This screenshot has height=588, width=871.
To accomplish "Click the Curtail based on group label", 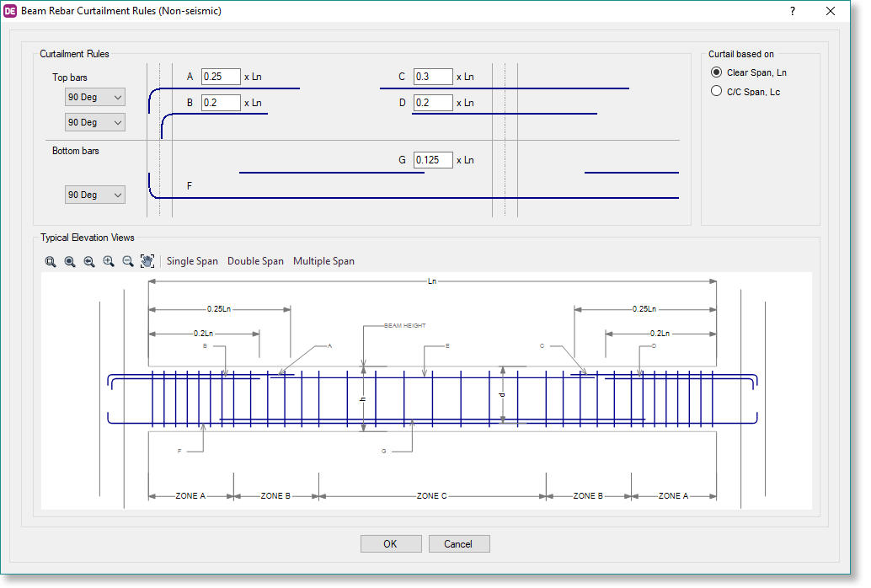I will (741, 54).
